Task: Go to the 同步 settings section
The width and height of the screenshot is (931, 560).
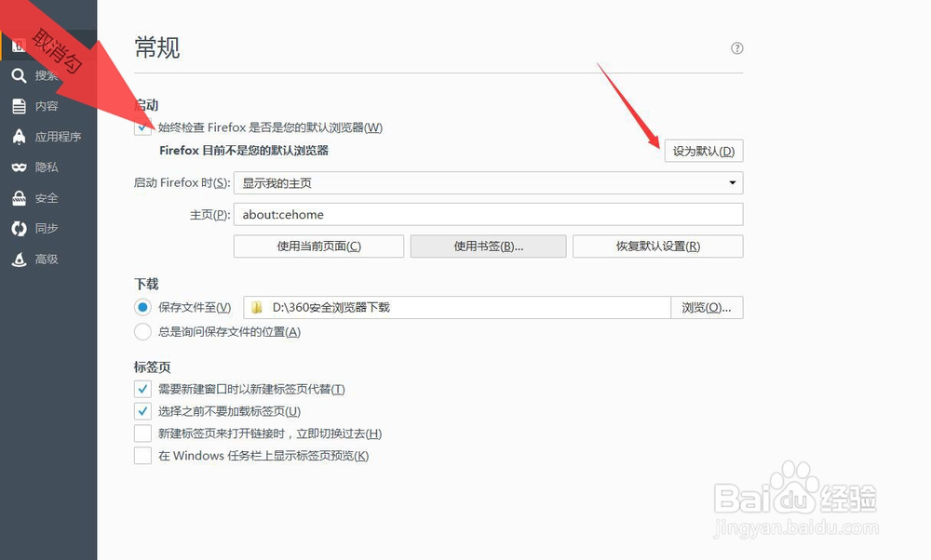Action: 47,229
